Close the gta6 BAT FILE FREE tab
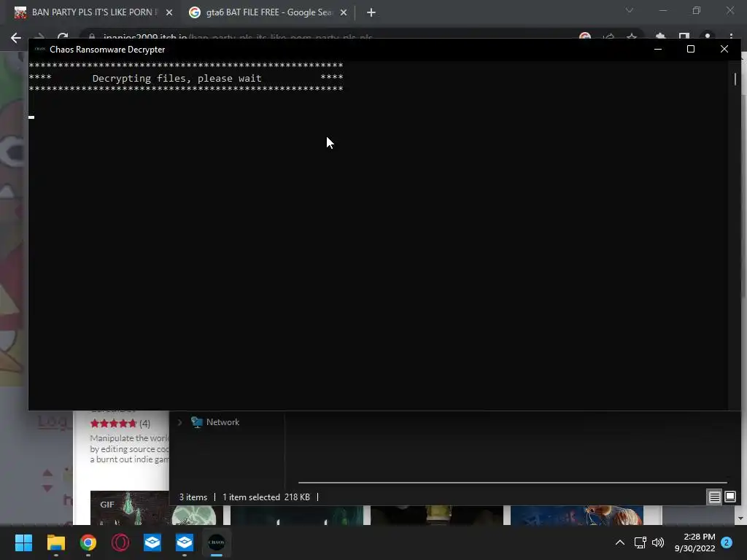The image size is (747, 560). [x=344, y=13]
